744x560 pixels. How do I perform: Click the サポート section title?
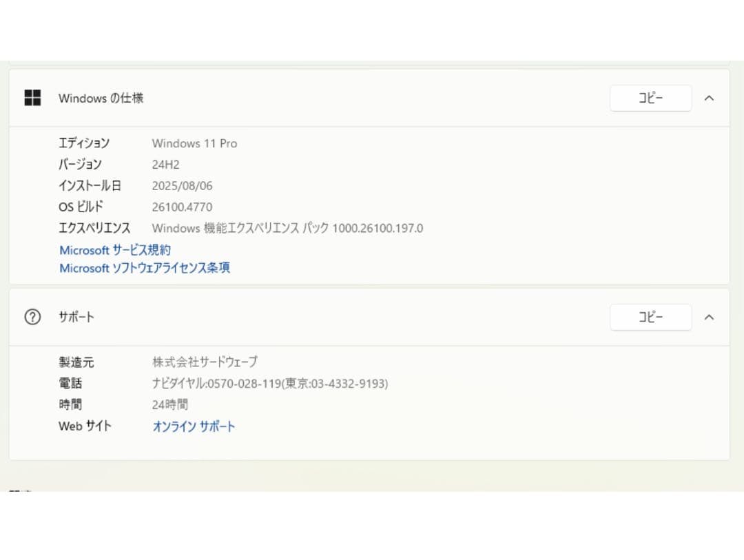(x=76, y=317)
